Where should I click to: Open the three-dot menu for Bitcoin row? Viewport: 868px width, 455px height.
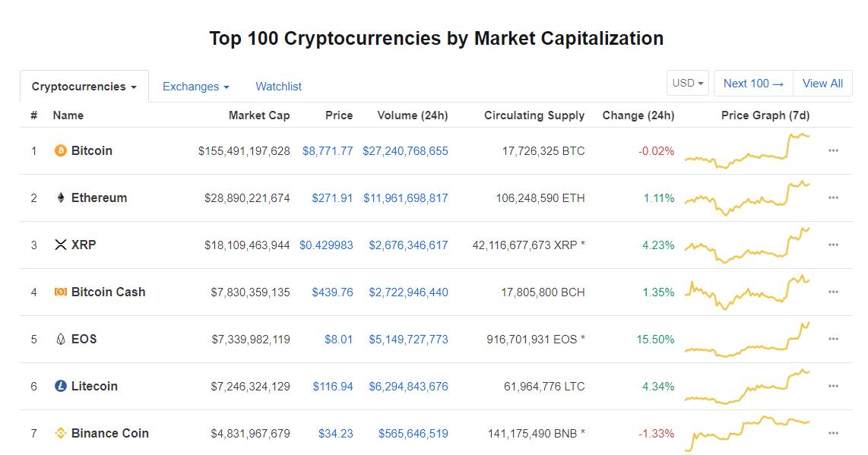pos(833,150)
